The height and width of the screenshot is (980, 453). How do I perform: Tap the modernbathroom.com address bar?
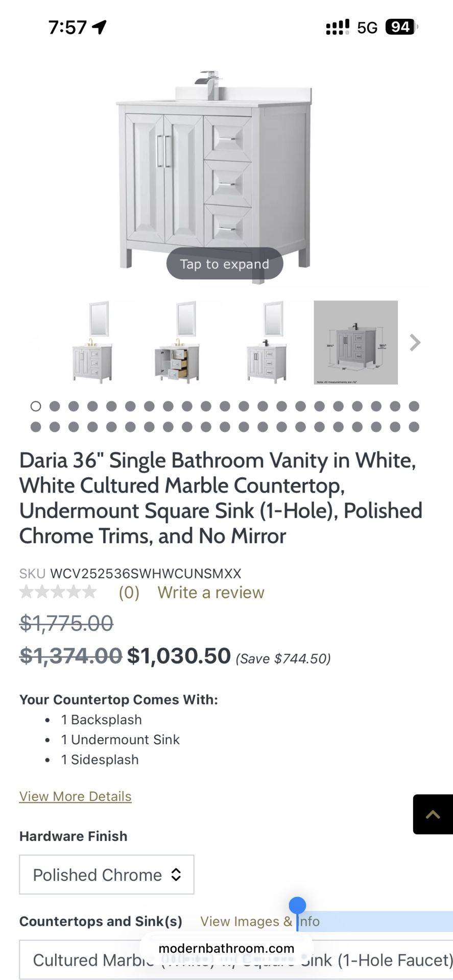click(x=226, y=948)
